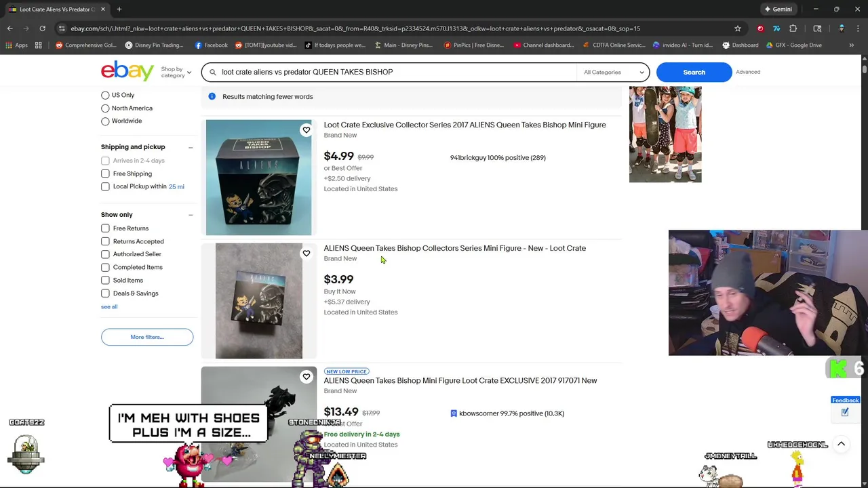Collapse the Shipping and pickup section
The height and width of the screenshot is (488, 868).
(x=191, y=147)
